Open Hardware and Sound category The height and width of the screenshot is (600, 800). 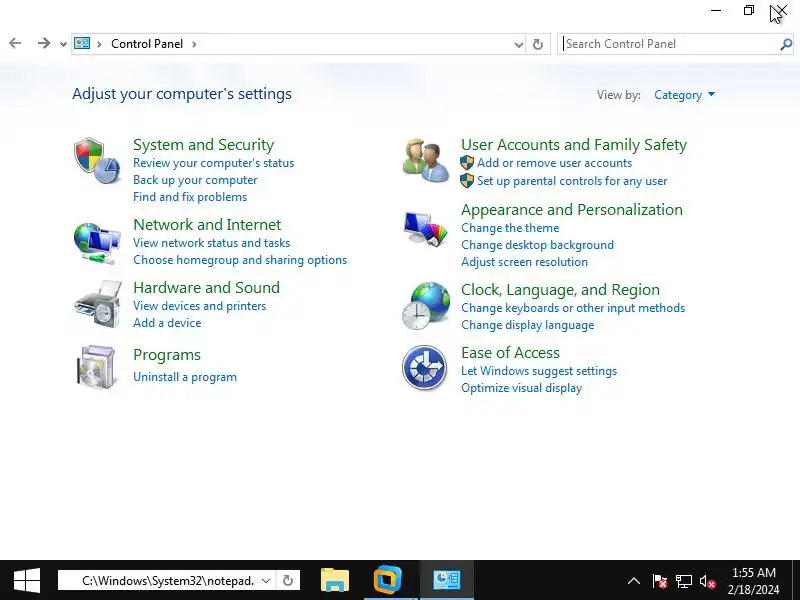pyautogui.click(x=206, y=288)
